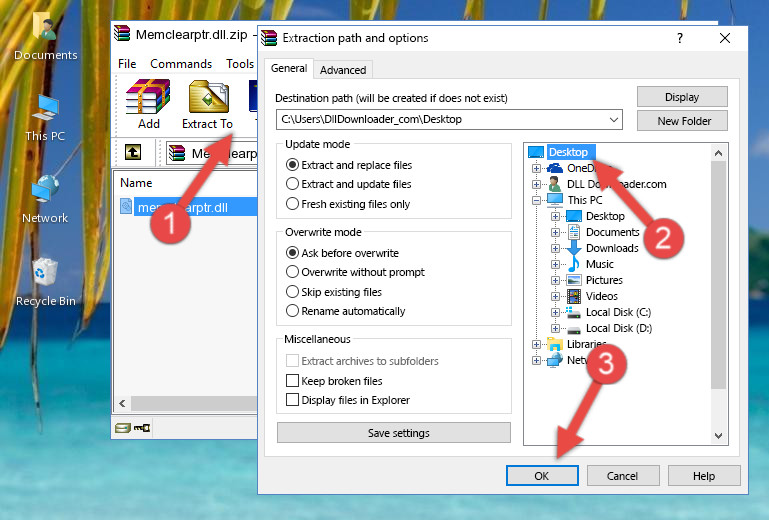Expand the Pictures tree node
Viewport: 769px width, 520px height.
[x=555, y=281]
